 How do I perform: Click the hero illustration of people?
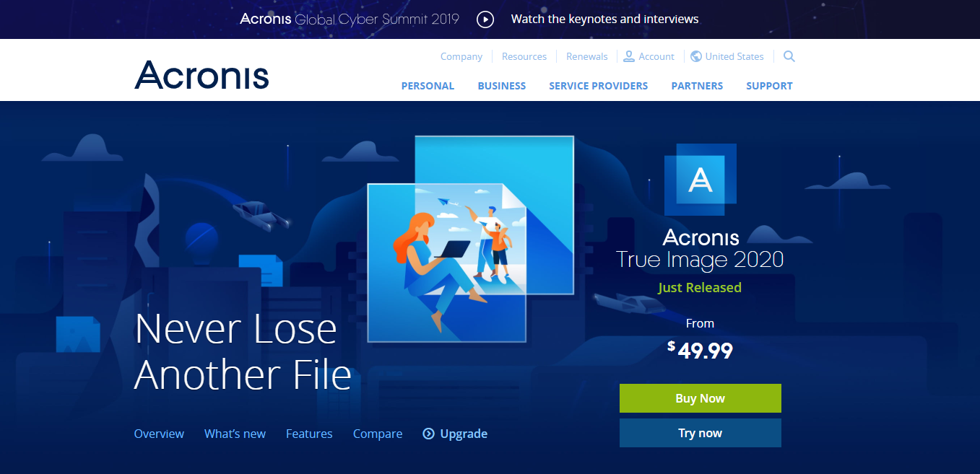tap(470, 239)
